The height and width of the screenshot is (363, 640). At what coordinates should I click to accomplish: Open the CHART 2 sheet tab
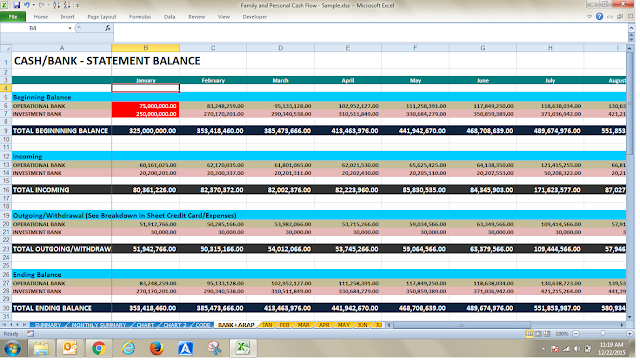coord(175,325)
